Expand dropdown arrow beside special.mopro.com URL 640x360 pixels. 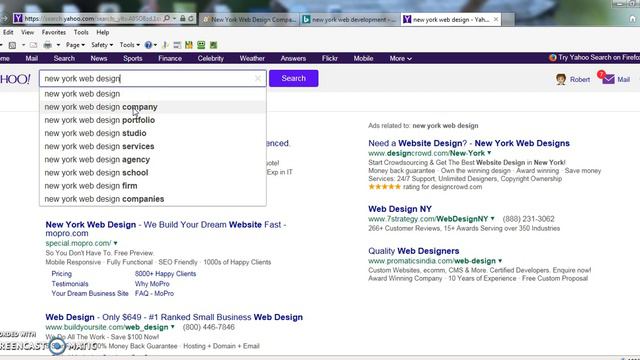(116, 243)
